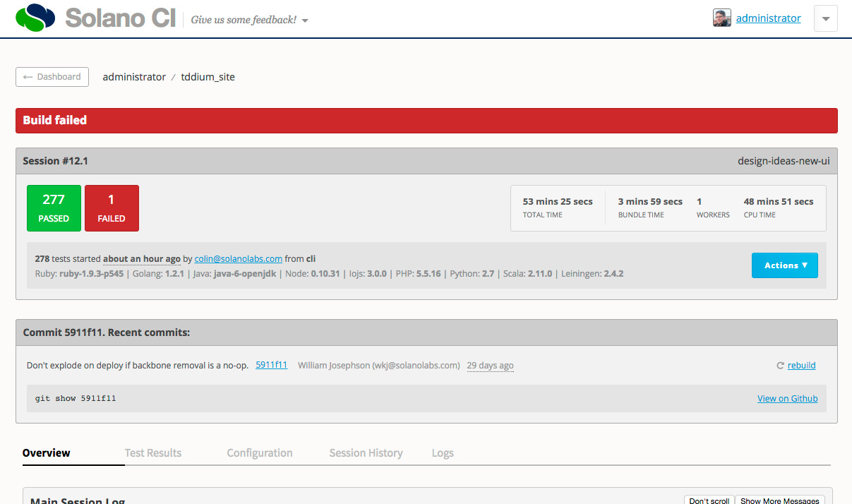Click the Solano CI cloud logo

point(35,18)
